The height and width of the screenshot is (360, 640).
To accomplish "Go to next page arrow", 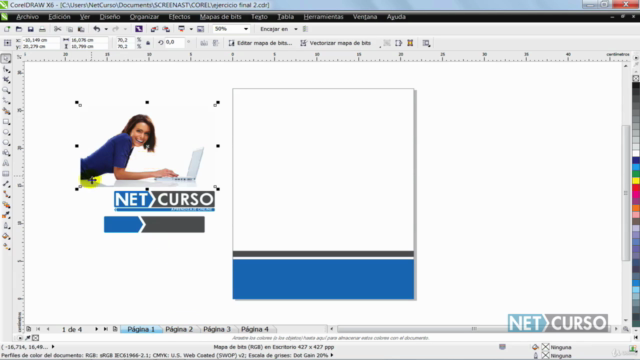I will tap(96, 329).
